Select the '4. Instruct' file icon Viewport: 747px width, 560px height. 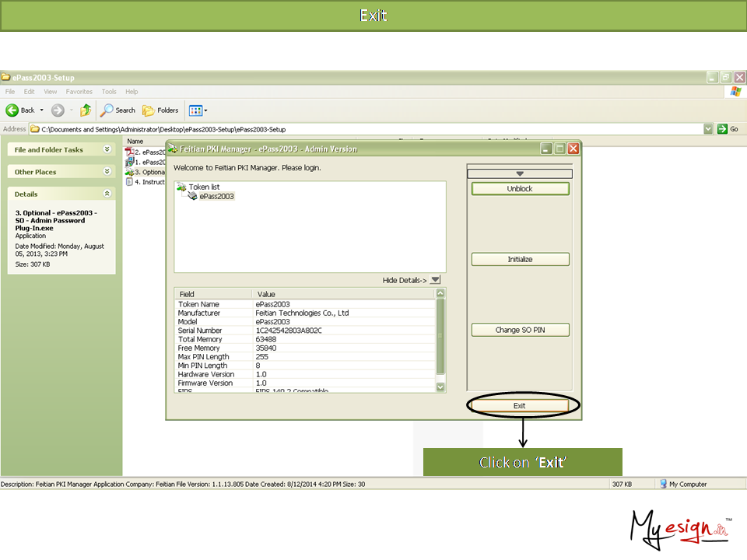tap(129, 182)
